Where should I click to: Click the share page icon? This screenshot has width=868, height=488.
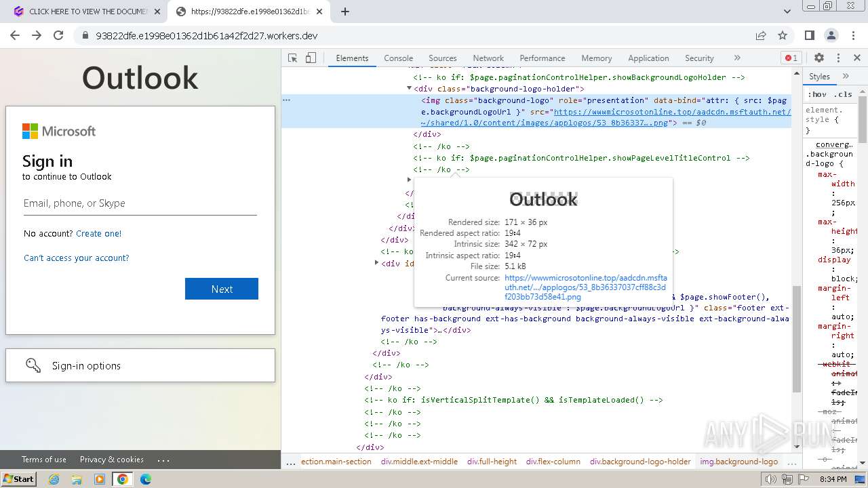[761, 35]
